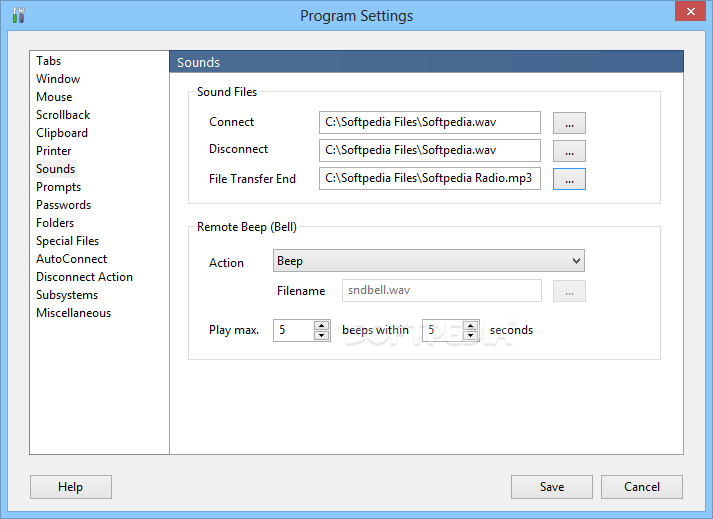Click the app icon in title bar
The width and height of the screenshot is (713, 519).
click(x=17, y=15)
